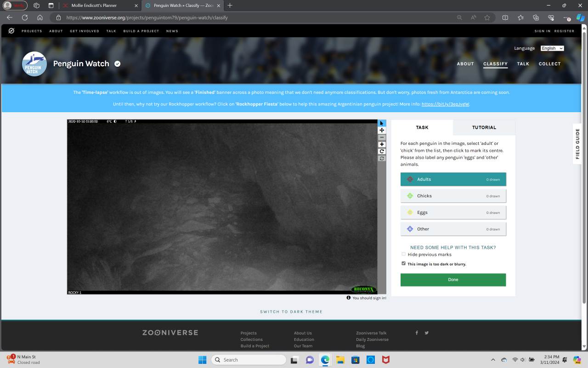Check the Hide previous marks checkbox

(x=404, y=254)
